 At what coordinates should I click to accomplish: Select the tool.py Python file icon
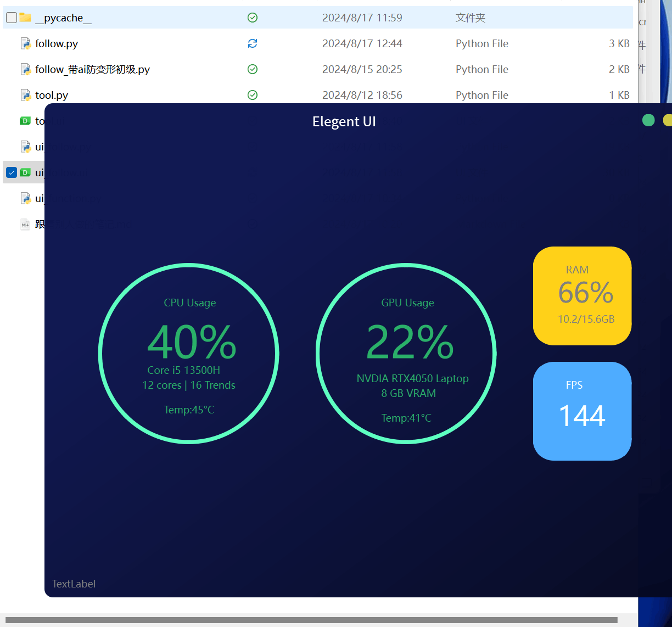point(25,95)
